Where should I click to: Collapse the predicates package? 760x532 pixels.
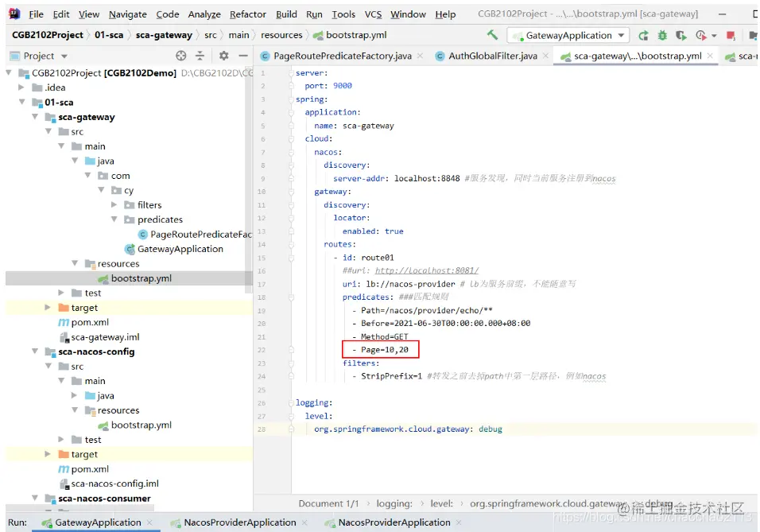[114, 219]
